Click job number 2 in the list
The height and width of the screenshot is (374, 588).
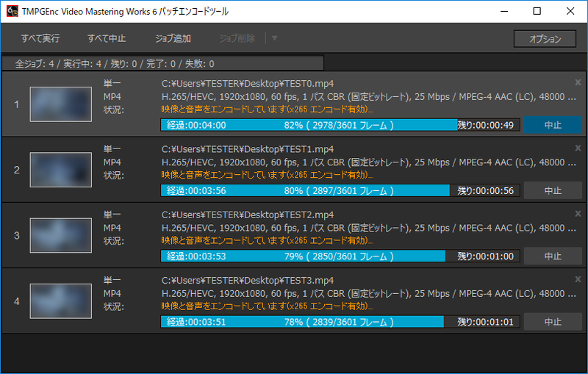16,170
